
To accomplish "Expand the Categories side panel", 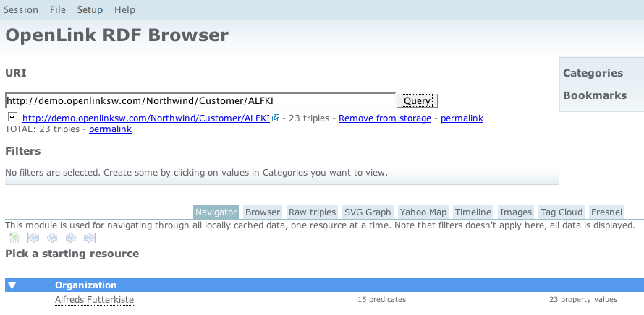I will coord(593,73).
